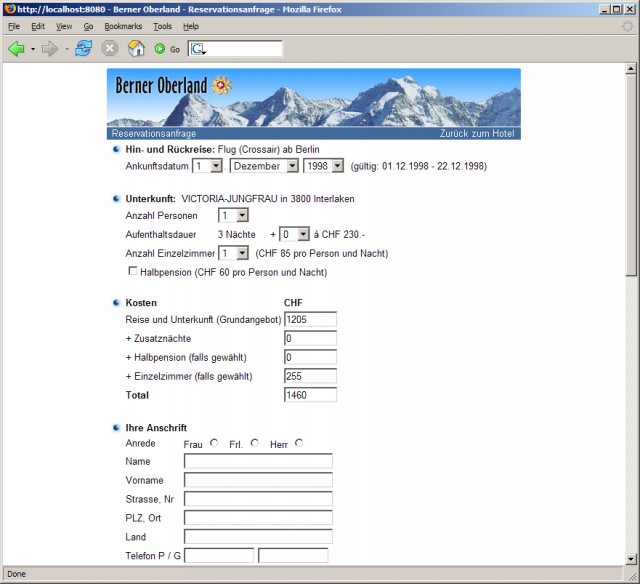
Task: Select the Frl. radio button
Action: [255, 443]
